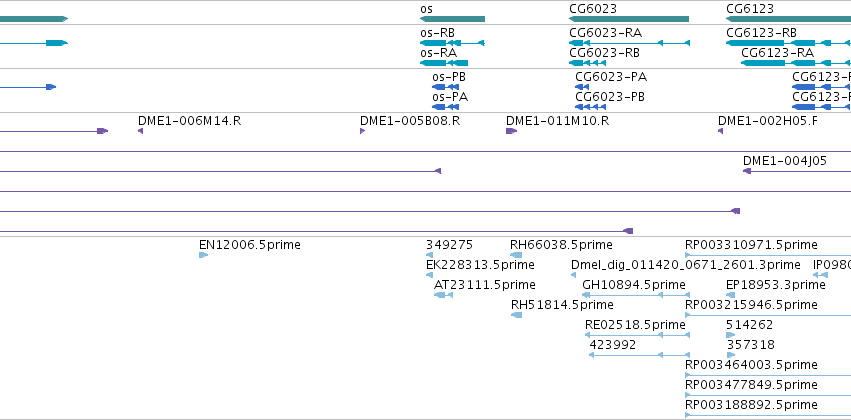The height and width of the screenshot is (420, 851).
Task: Open the RE02518.5prime EST
Action: point(637,335)
